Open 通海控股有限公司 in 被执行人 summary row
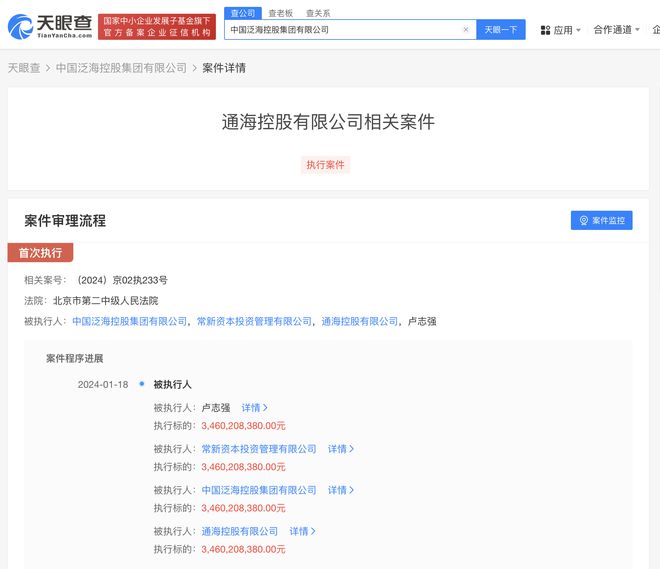This screenshot has height=569, width=660. 360,321
